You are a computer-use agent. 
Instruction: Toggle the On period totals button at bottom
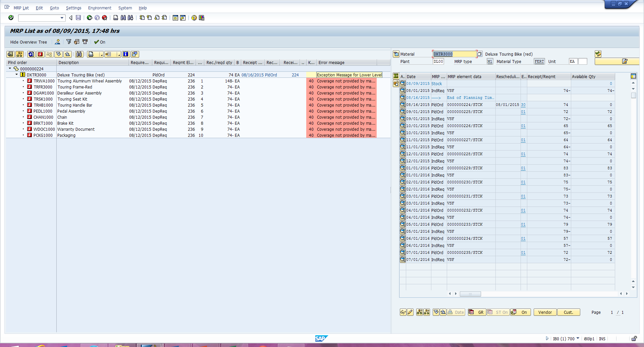[x=520, y=312]
